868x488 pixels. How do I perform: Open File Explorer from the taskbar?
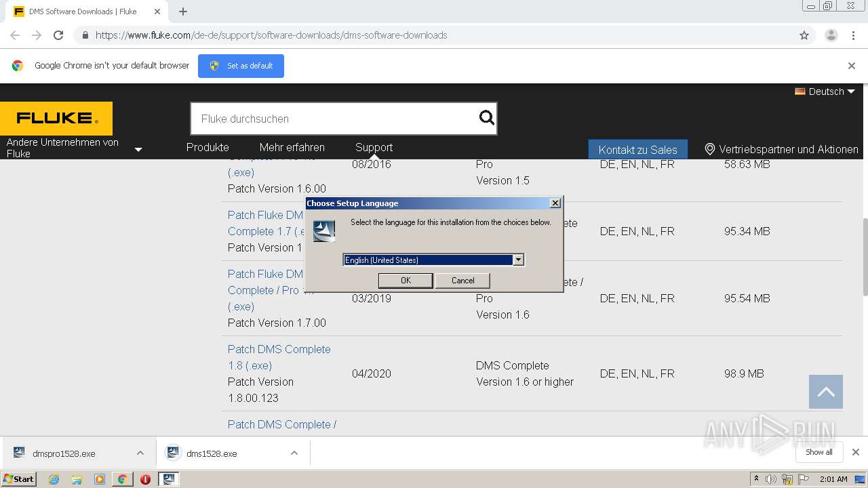77,479
